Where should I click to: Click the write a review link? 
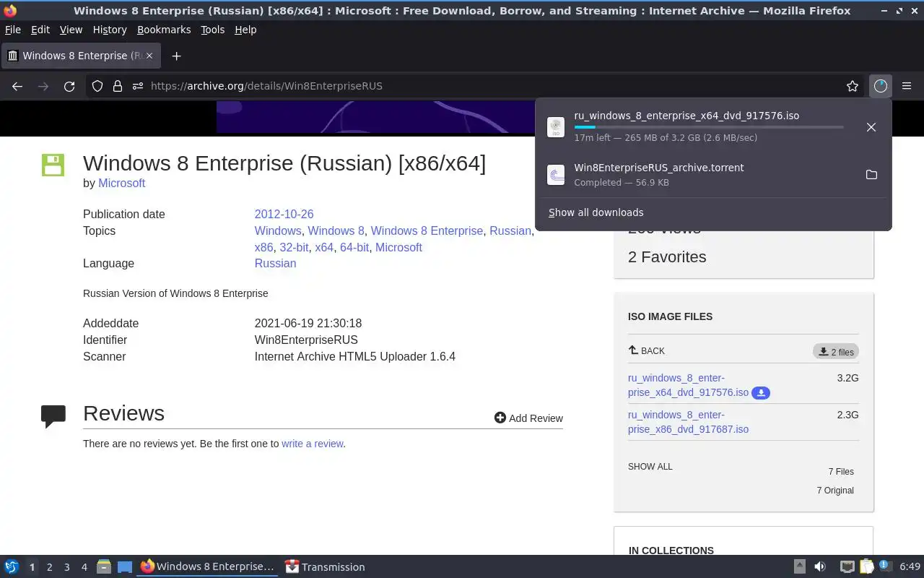(313, 444)
